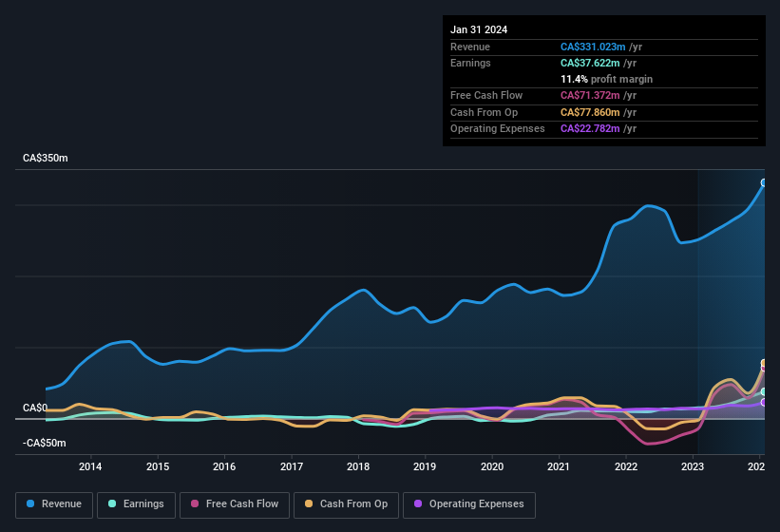Select the CA$331.023m revenue value in tooltip
The image size is (780, 532).
(592, 47)
